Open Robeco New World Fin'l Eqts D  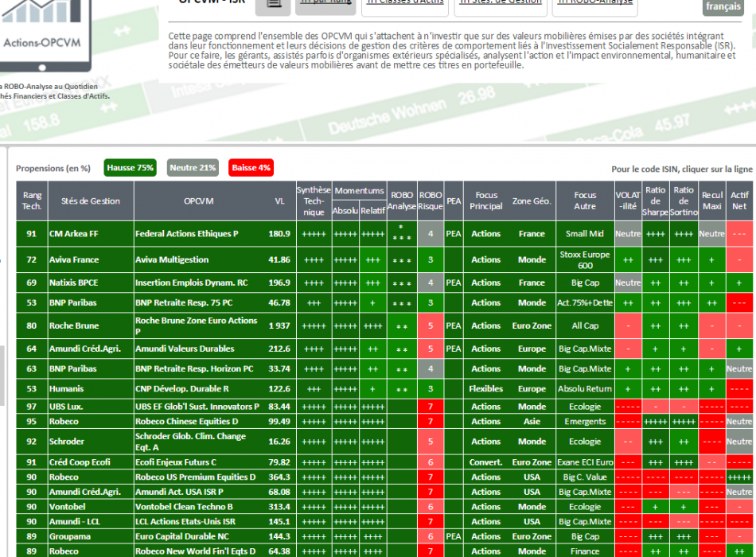[384, 551]
